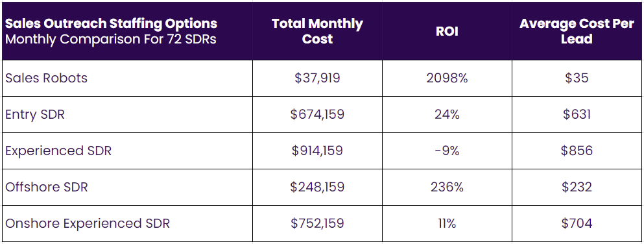This screenshot has width=644, height=244.
Task: Click the $914,159 monthly cost cell
Action: coord(317,151)
